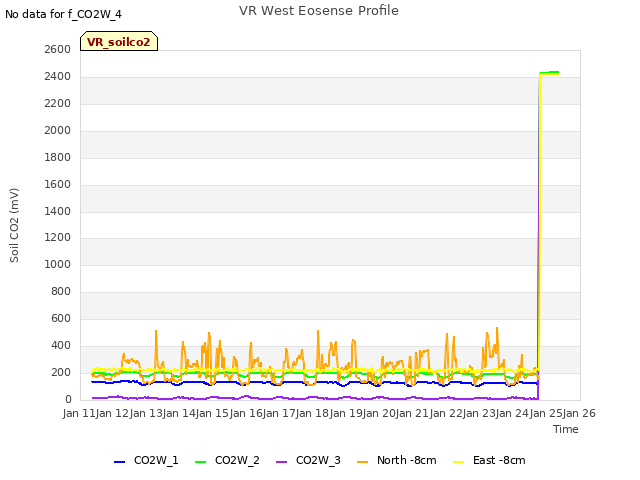This screenshot has height=480, width=640.
Task: Click the 1000 y-axis tick label
Action: (x=58, y=264)
